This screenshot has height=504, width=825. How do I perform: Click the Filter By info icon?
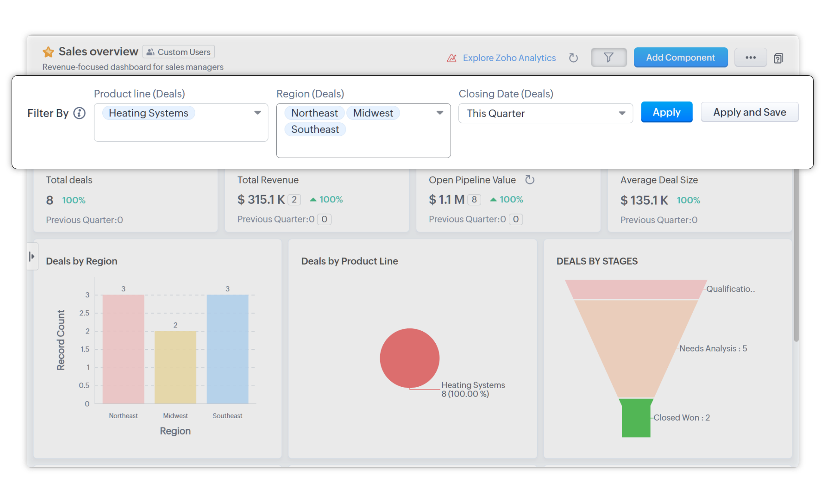[x=79, y=113]
